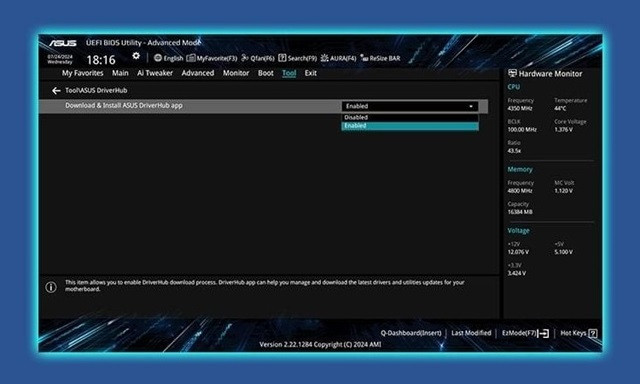Click the BCLK value 100.00 MHz
This screenshot has width=640, height=384.
pos(522,130)
